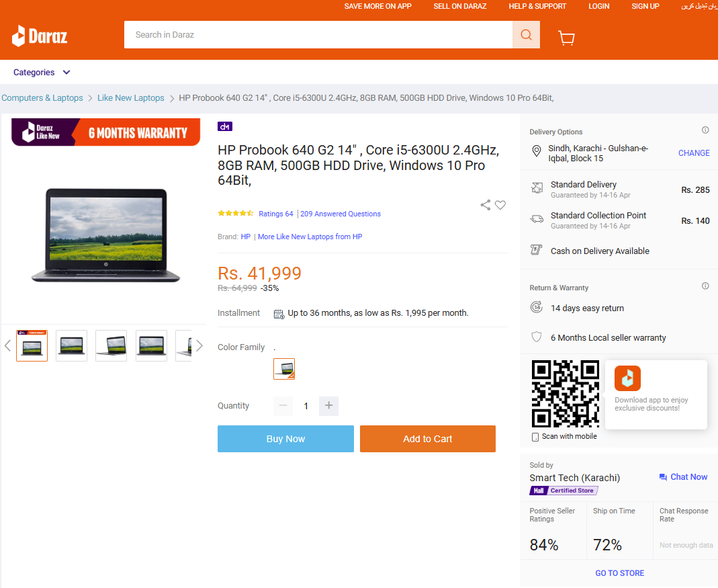The height and width of the screenshot is (588, 718).
Task: Click the Chat Now speech bubble icon
Action: pos(663,477)
